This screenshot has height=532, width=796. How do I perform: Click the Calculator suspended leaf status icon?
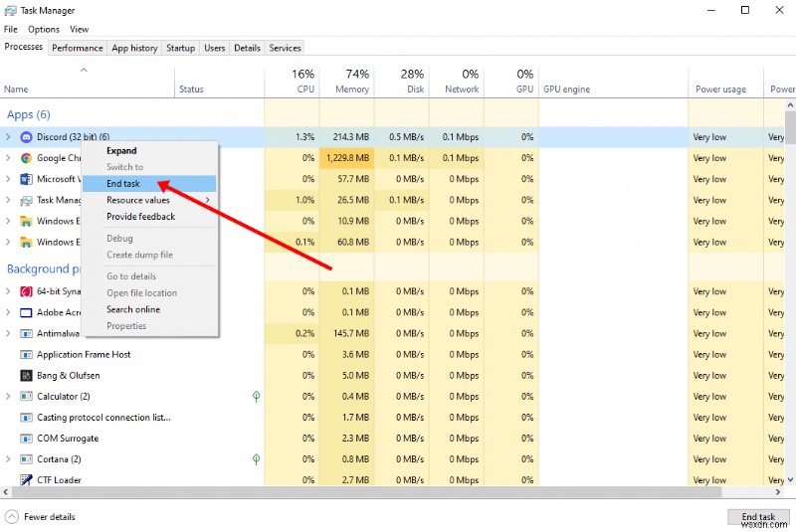(257, 397)
